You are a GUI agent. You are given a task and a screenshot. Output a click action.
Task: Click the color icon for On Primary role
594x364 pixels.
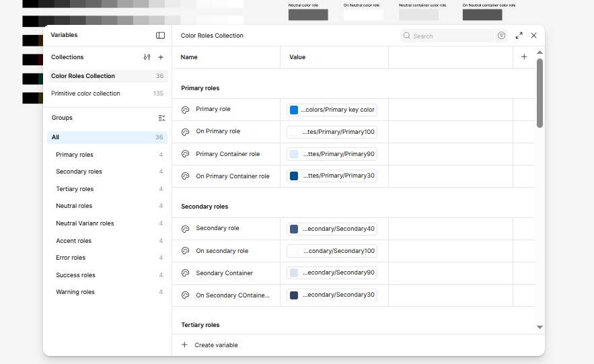(x=185, y=132)
